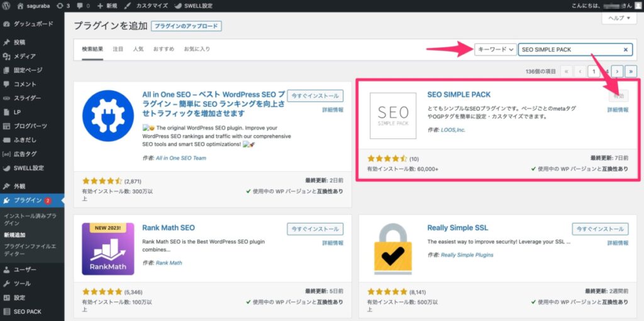
Task: Go to next results page
Action: click(x=618, y=71)
